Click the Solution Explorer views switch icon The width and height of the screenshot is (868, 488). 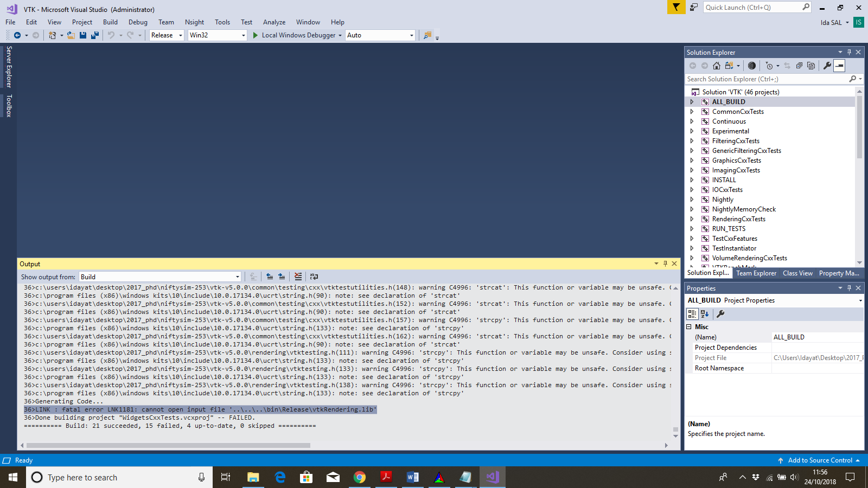(x=729, y=66)
